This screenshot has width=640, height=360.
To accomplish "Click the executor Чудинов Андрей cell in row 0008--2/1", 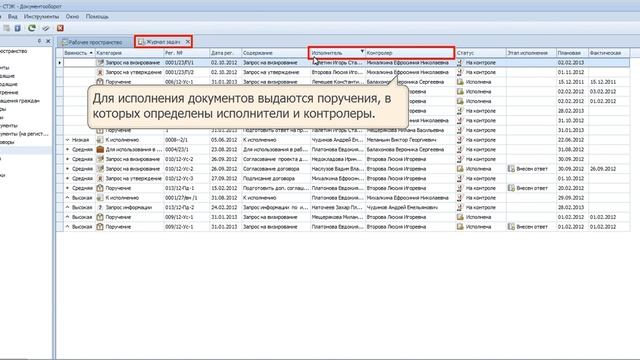I will (337, 140).
